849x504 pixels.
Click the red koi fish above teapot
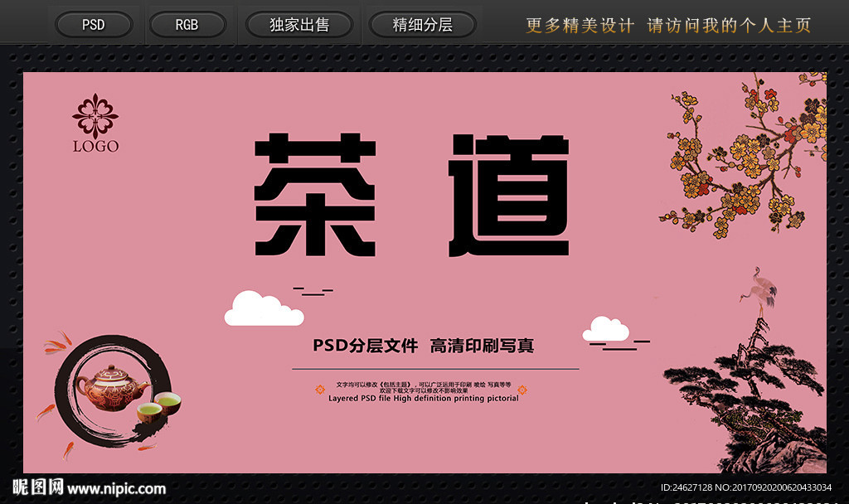(x=58, y=342)
